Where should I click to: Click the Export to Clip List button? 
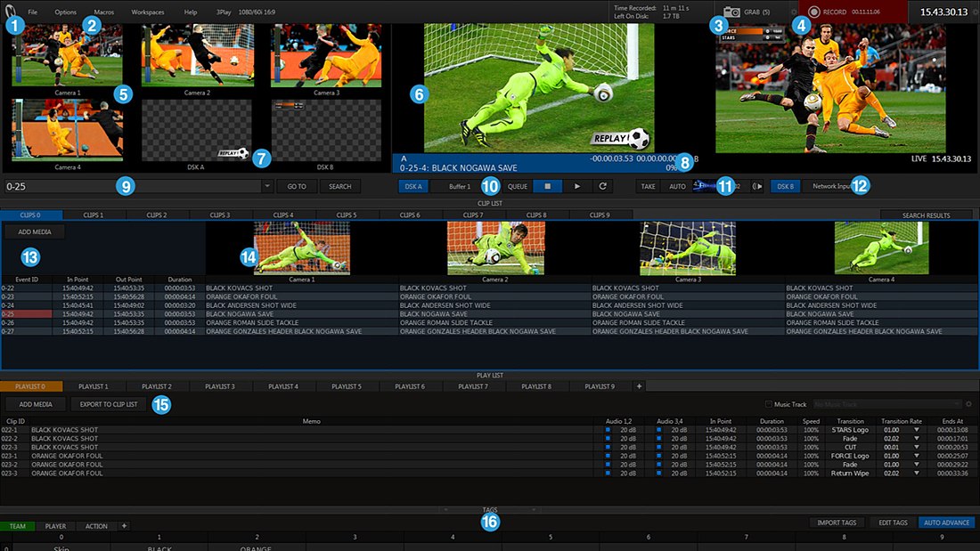coord(109,404)
